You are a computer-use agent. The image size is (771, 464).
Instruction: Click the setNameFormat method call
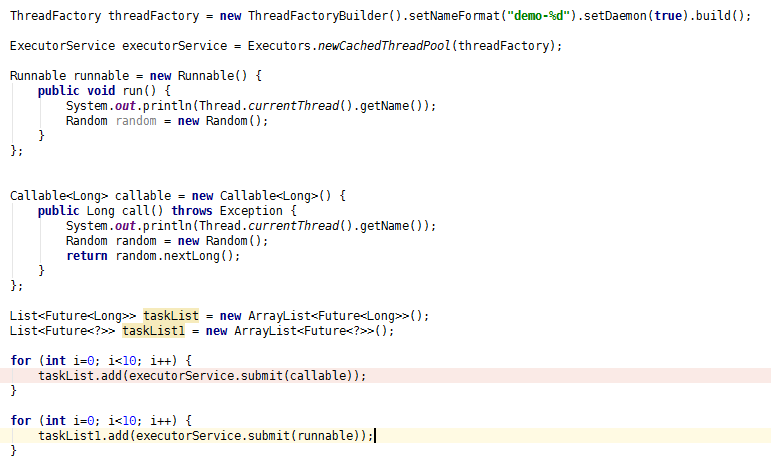click(x=454, y=16)
